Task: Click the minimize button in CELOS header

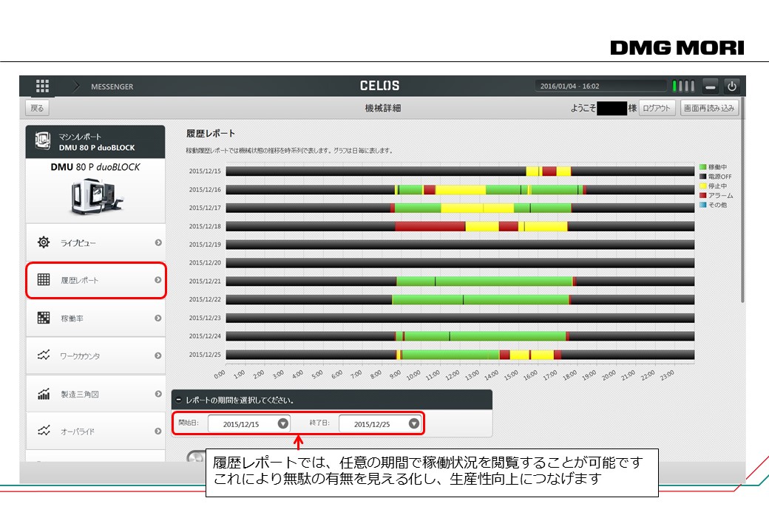Action: coord(710,86)
